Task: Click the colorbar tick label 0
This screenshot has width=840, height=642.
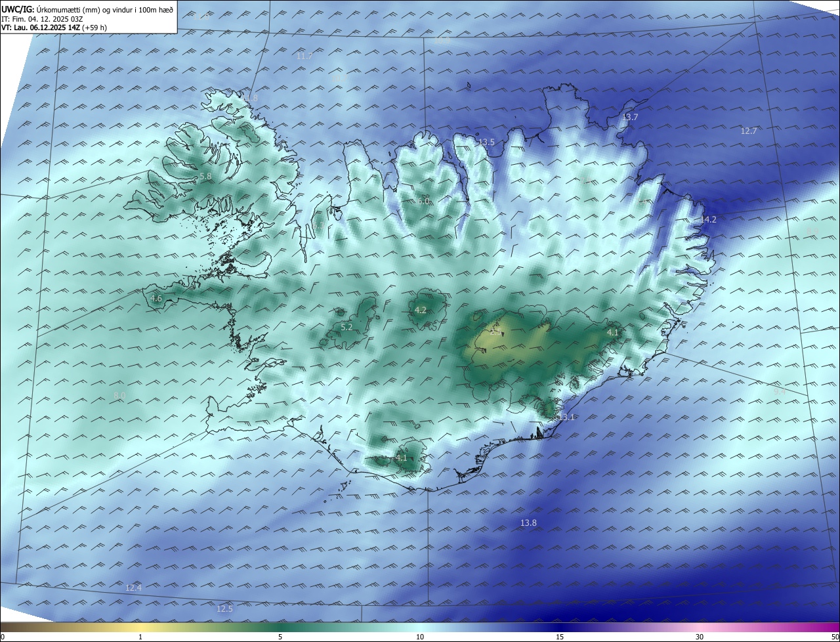Action: coord(3,637)
